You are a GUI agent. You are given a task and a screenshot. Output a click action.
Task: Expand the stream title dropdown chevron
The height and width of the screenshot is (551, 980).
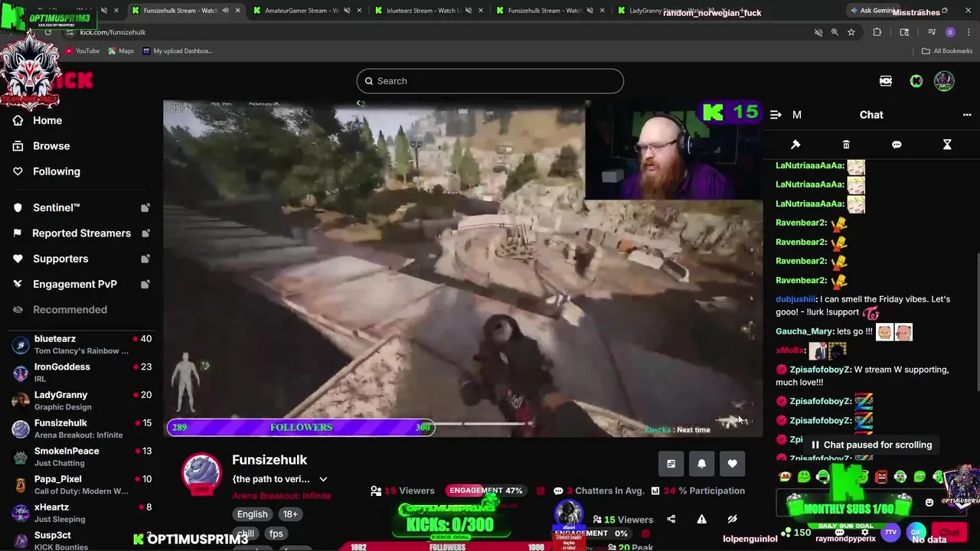pyautogui.click(x=323, y=479)
